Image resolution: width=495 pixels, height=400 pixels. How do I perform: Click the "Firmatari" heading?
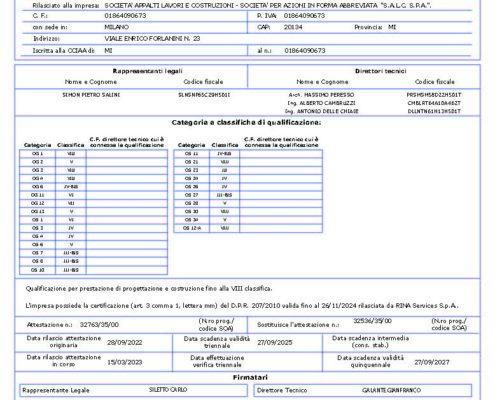tap(250, 377)
